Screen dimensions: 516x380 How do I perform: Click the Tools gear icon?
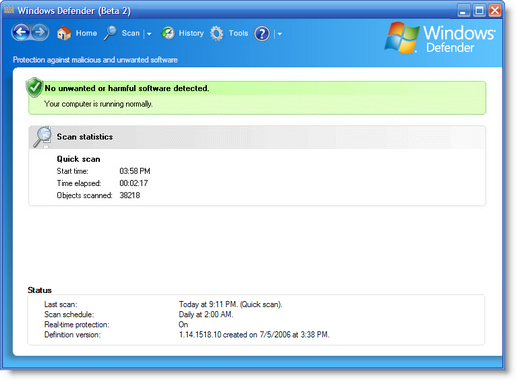click(x=217, y=33)
